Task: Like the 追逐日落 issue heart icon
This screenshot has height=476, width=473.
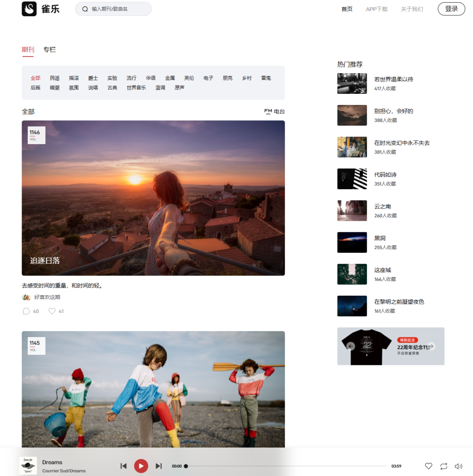Action: tap(52, 311)
